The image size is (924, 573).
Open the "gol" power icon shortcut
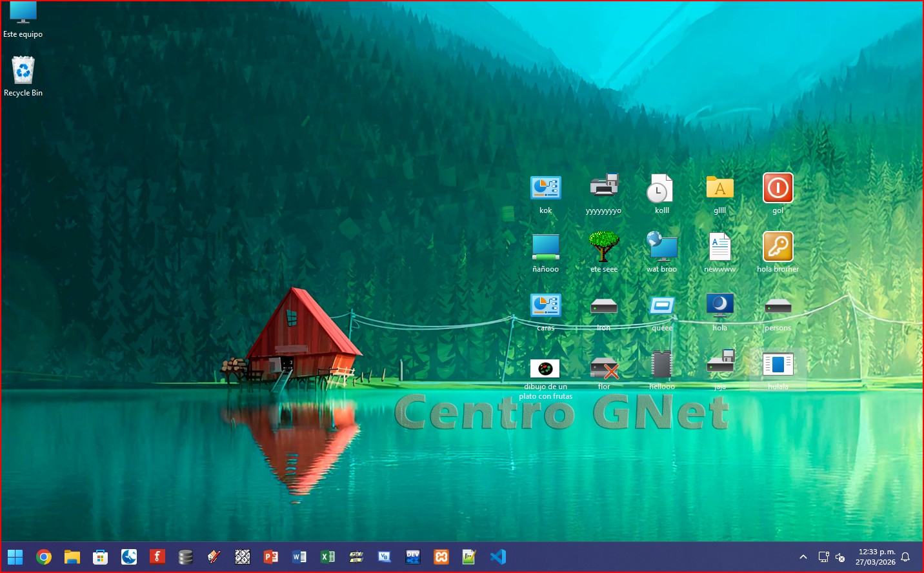point(778,188)
